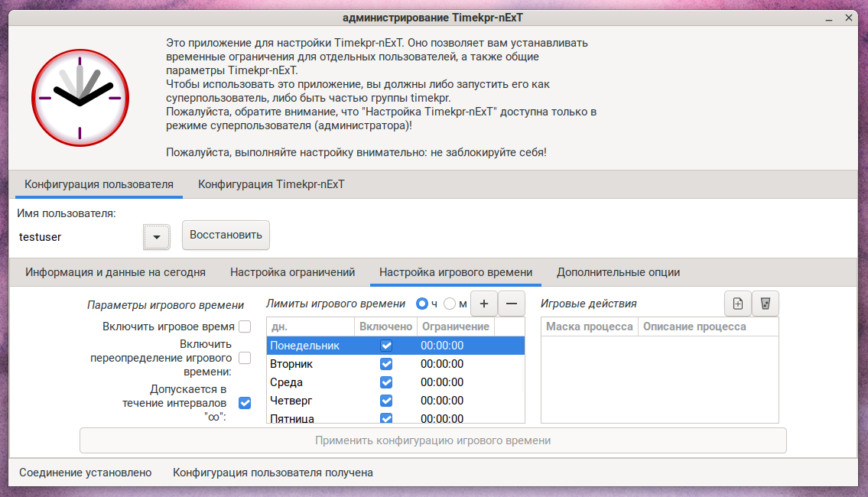This screenshot has height=497, width=868.
Task: Click Применить конфигурацию игрового времени button
Action: [x=433, y=440]
